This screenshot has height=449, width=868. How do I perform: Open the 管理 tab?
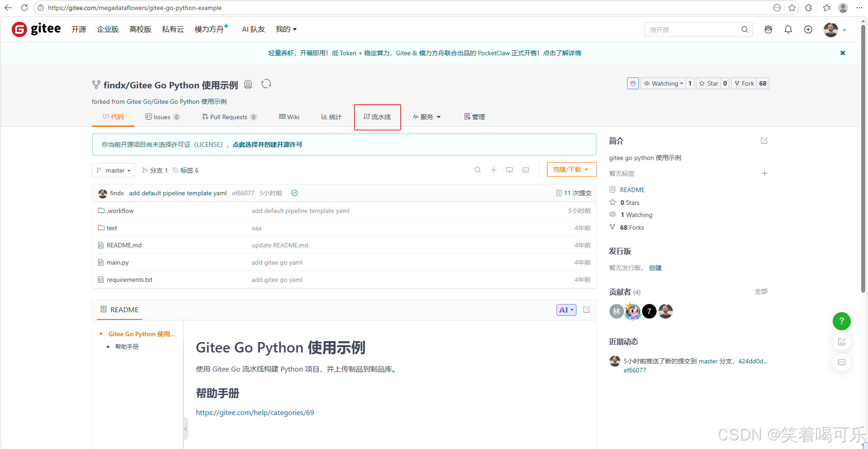coord(475,117)
